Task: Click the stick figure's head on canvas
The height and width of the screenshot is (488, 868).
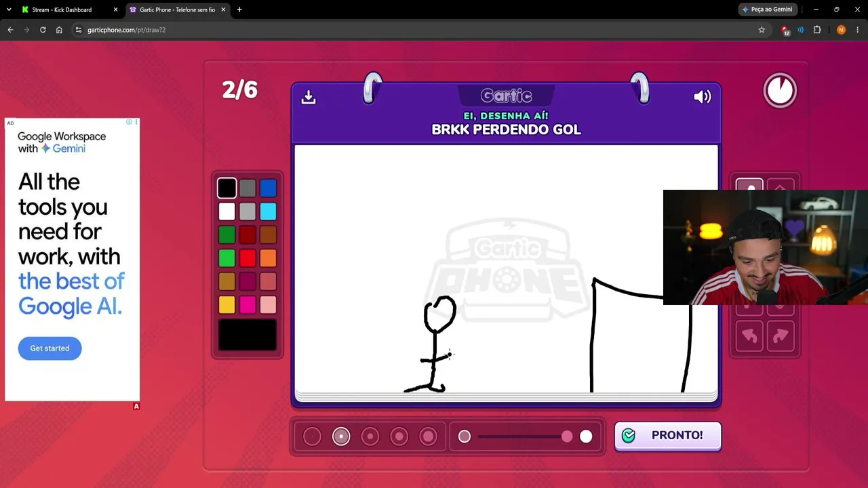Action: pyautogui.click(x=440, y=314)
